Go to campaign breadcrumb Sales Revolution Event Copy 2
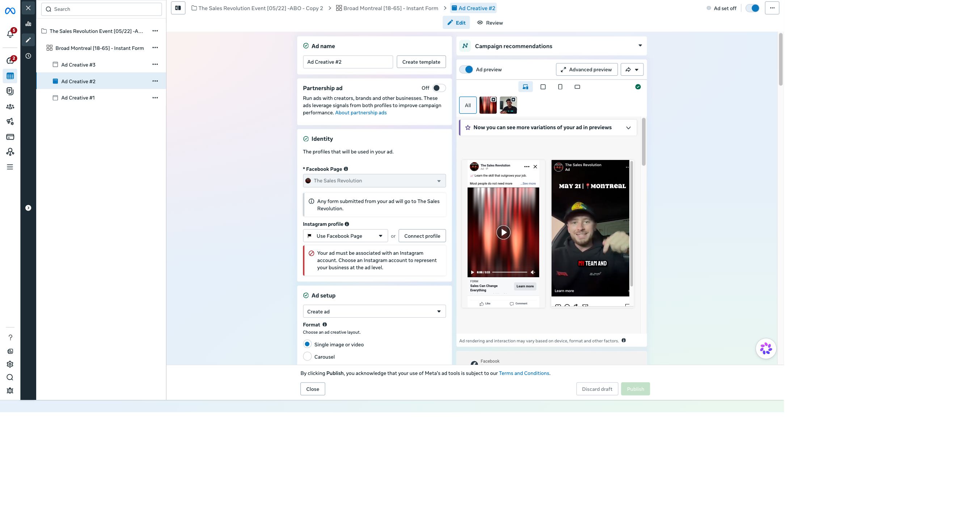Image resolution: width=980 pixels, height=515 pixels. click(257, 8)
